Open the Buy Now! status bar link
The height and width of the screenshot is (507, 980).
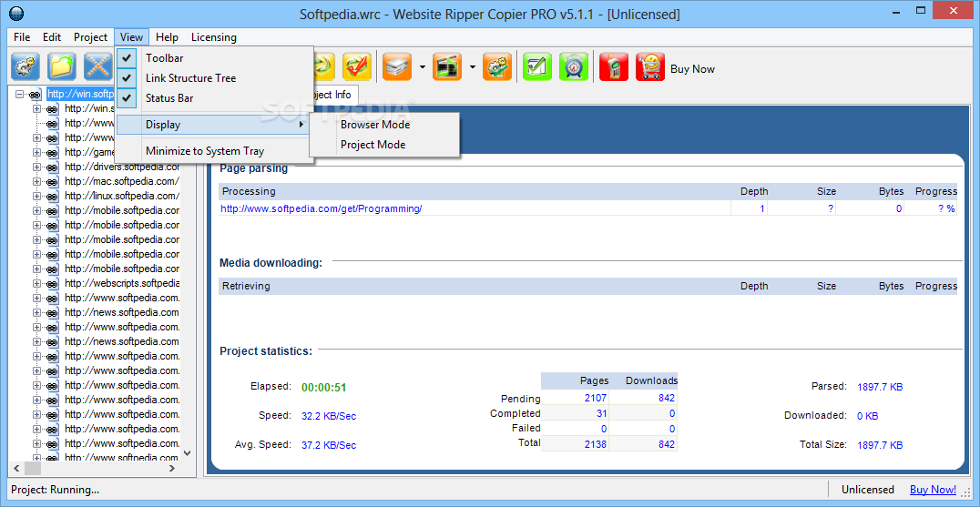(x=934, y=490)
